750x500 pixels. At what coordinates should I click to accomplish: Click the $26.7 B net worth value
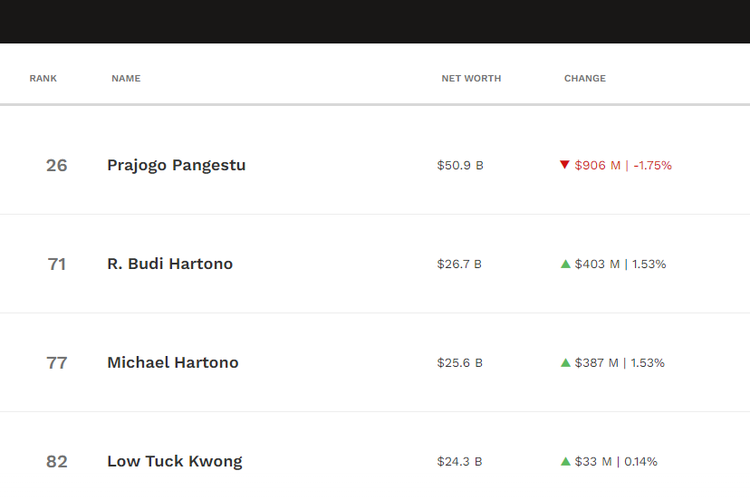click(x=459, y=264)
